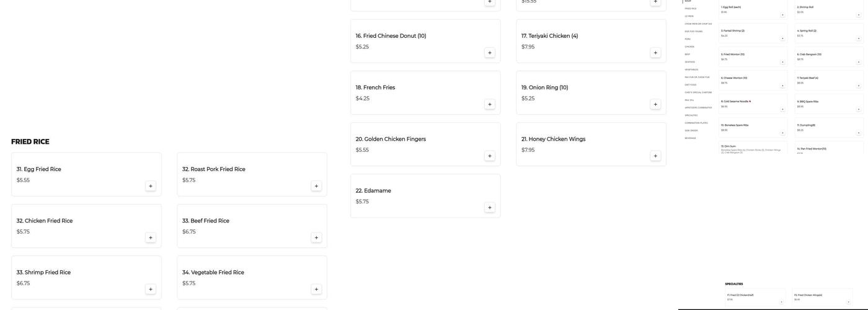
Task: Add Egg Fried Rice to order
Action: [x=151, y=186]
